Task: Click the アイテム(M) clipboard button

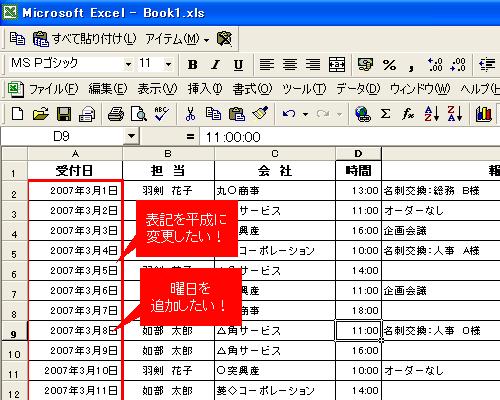Action: (x=177, y=39)
